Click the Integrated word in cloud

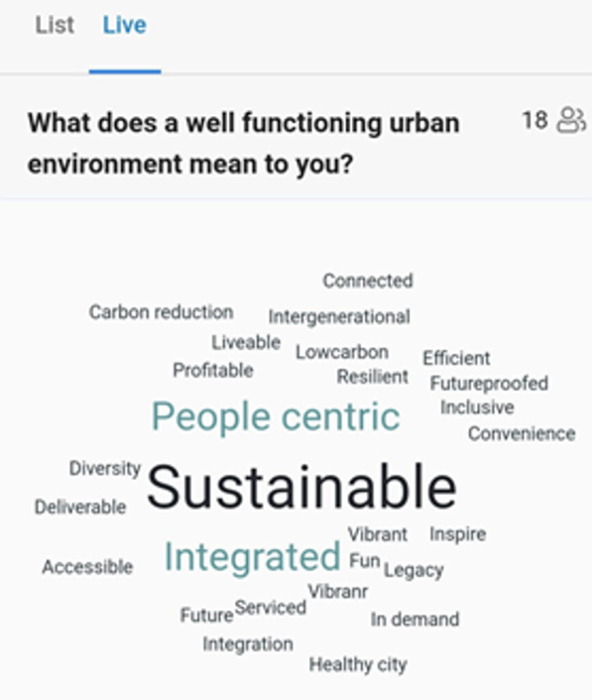[252, 556]
